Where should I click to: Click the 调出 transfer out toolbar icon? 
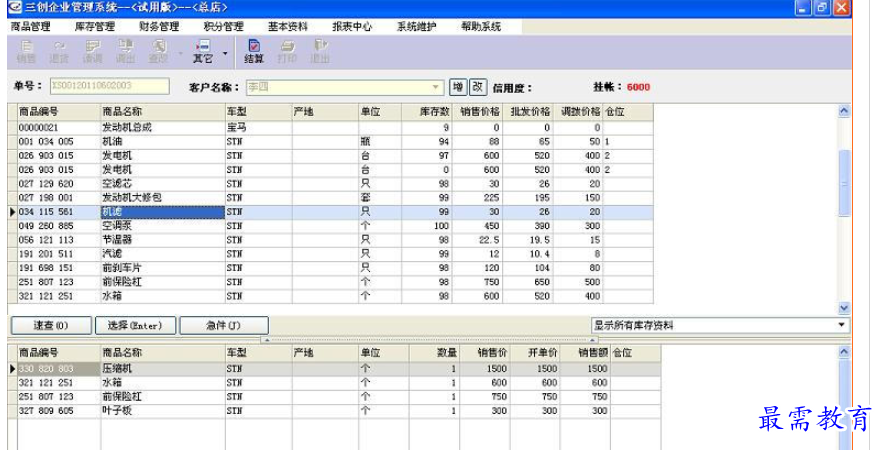(125, 52)
